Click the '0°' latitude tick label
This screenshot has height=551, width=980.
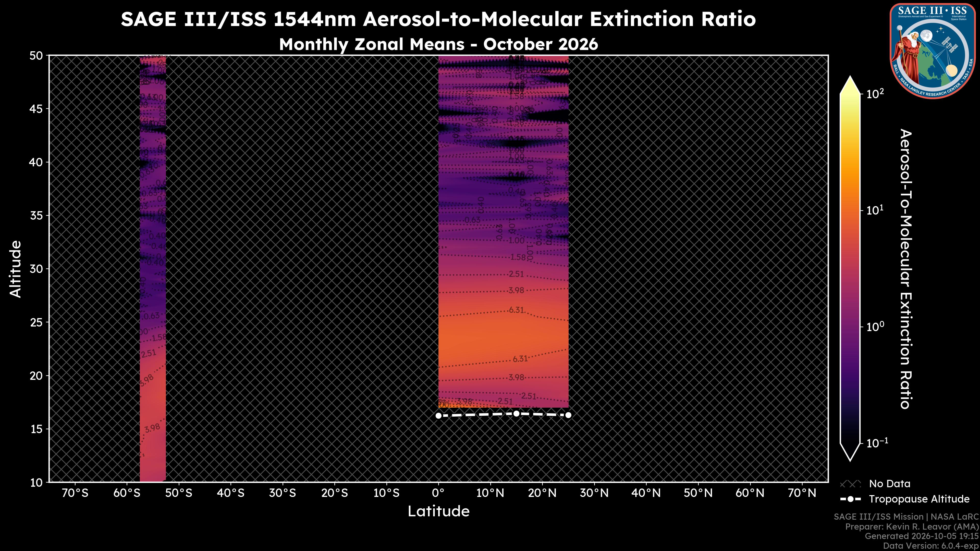point(439,493)
